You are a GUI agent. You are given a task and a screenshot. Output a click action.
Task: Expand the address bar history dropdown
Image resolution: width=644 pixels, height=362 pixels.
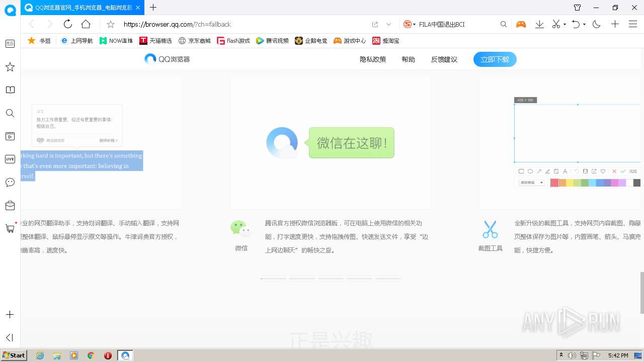click(x=388, y=24)
